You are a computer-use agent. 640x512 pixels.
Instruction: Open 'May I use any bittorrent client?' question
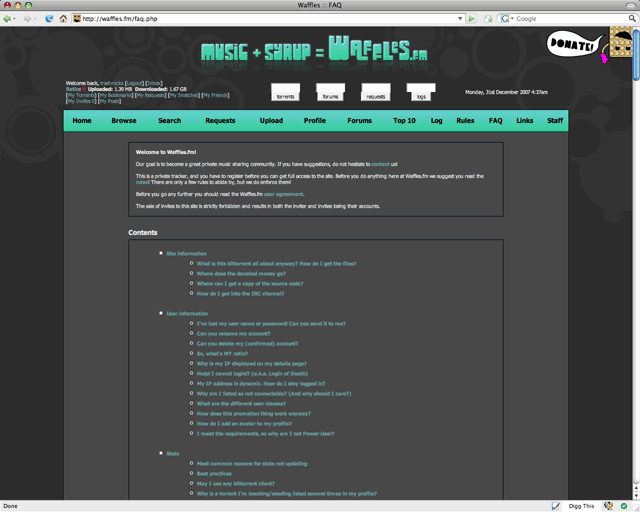click(236, 483)
